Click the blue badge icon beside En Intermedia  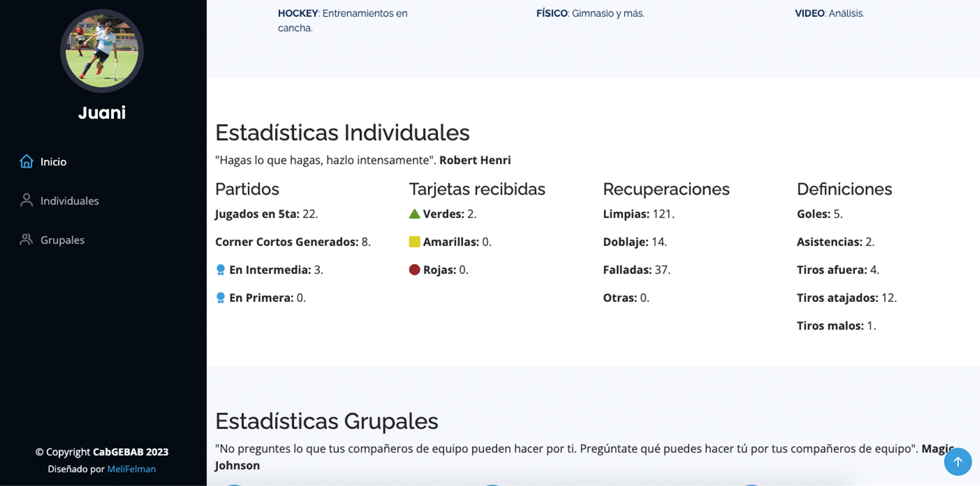pos(220,270)
